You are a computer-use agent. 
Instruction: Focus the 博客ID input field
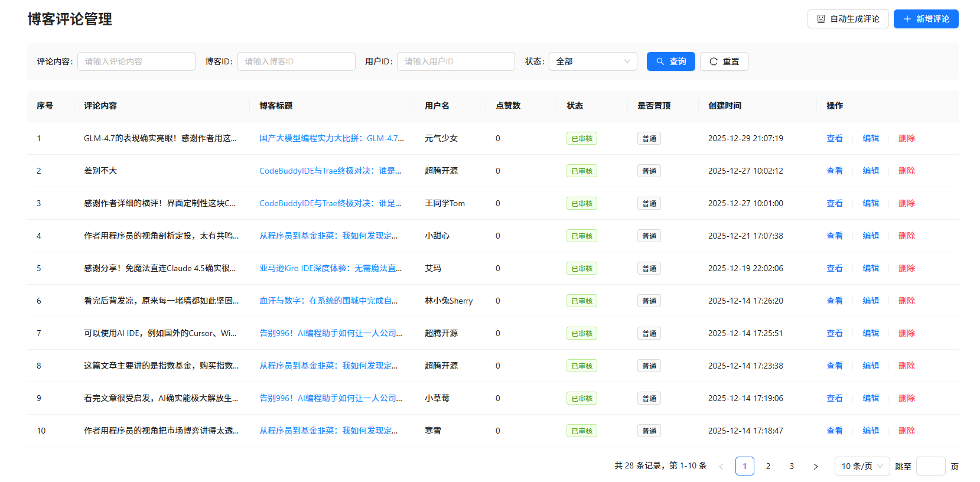point(296,61)
